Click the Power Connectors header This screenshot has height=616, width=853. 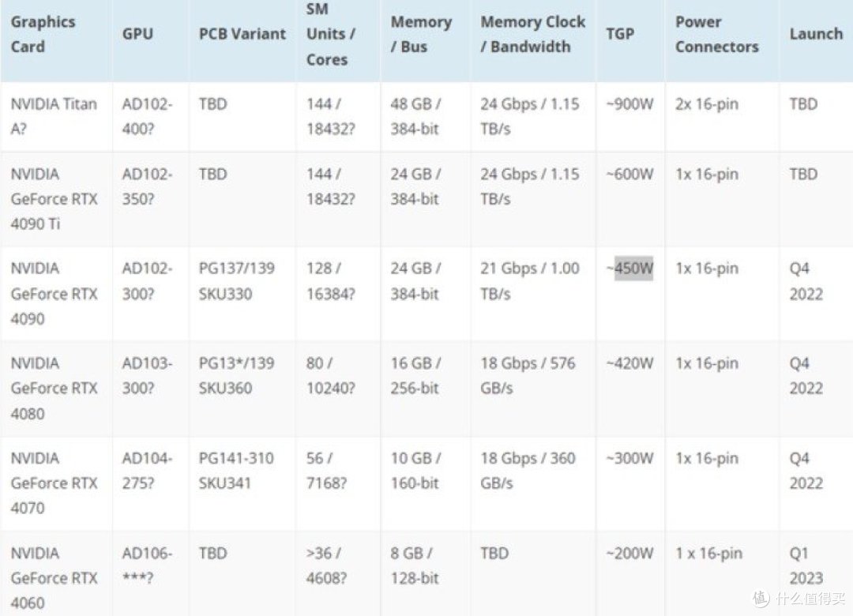pyautogui.click(x=717, y=34)
